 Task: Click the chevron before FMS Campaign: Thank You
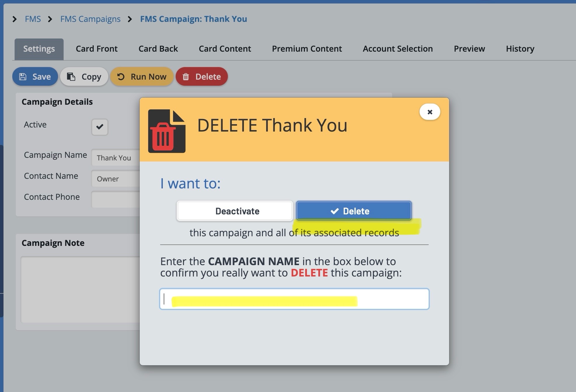[x=130, y=19]
